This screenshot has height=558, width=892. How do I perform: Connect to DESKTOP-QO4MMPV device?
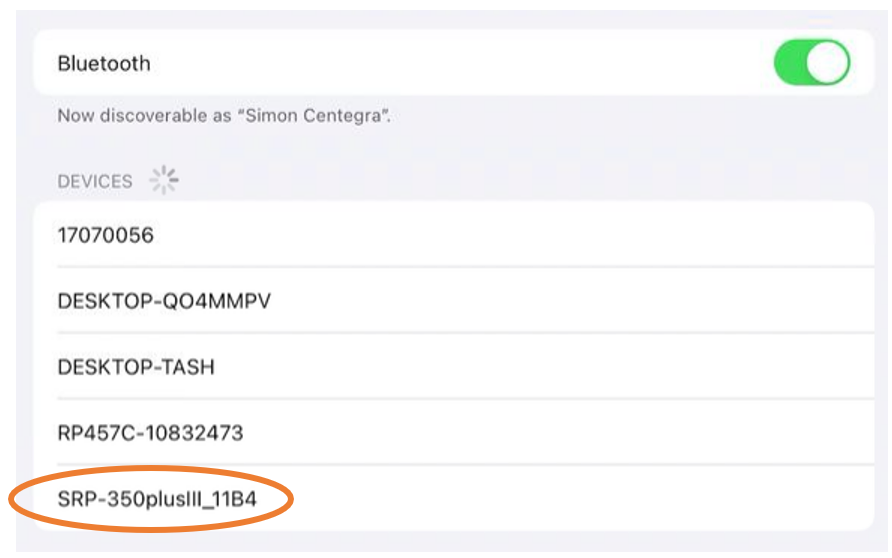(x=165, y=301)
